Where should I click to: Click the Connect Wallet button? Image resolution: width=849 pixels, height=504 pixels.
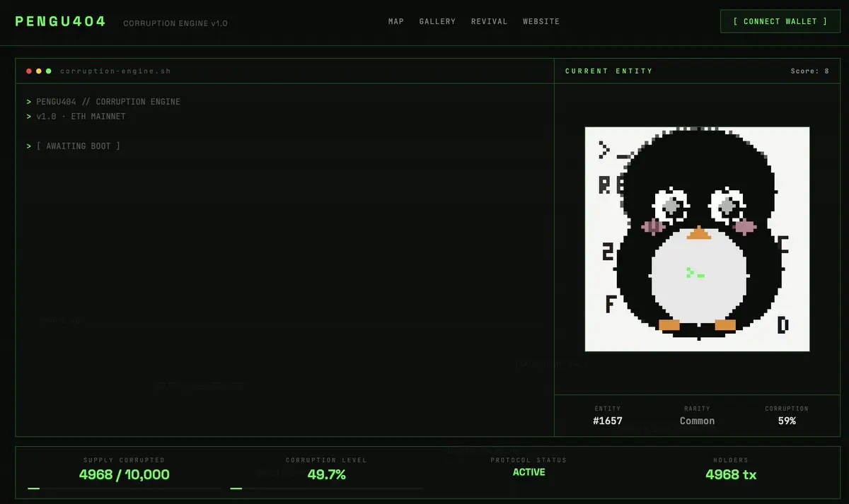tap(780, 21)
